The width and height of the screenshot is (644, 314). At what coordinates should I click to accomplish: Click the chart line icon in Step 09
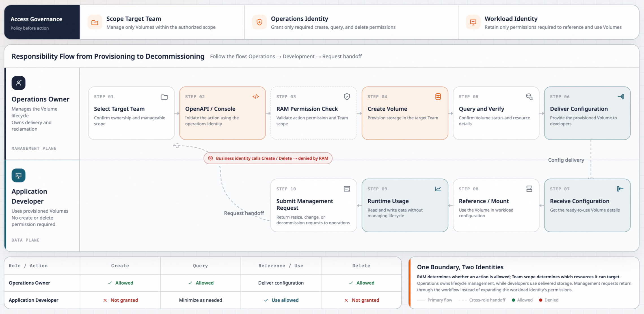[x=438, y=189]
